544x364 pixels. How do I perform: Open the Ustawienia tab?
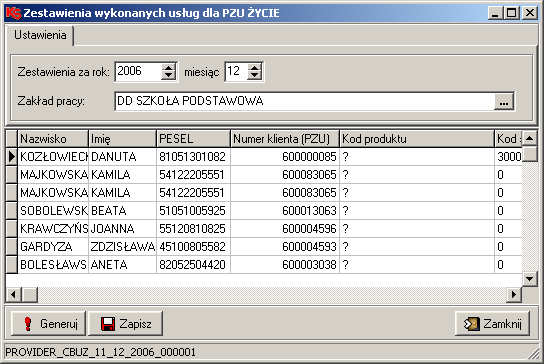(x=40, y=35)
